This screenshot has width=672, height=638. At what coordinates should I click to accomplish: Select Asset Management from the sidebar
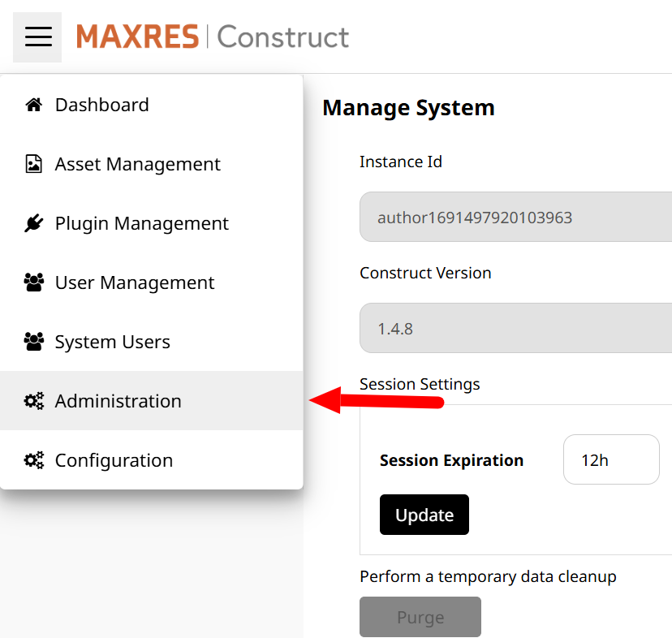pos(137,163)
